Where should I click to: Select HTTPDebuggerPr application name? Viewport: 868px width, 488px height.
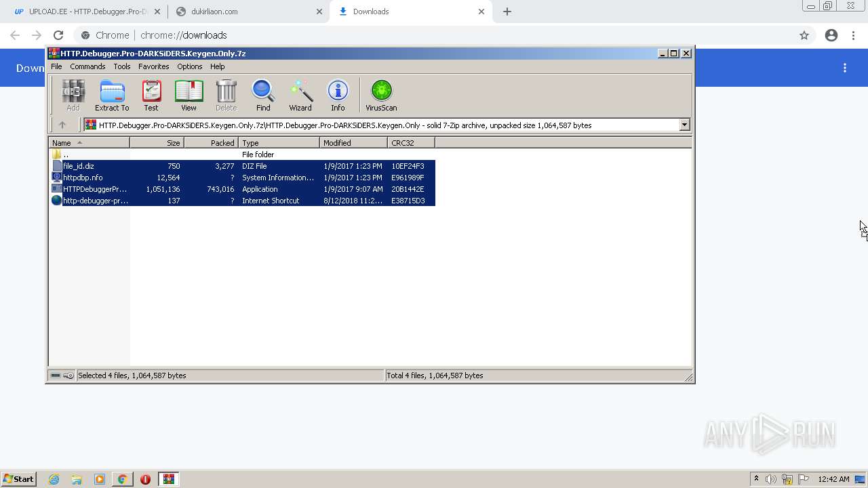[x=95, y=189]
